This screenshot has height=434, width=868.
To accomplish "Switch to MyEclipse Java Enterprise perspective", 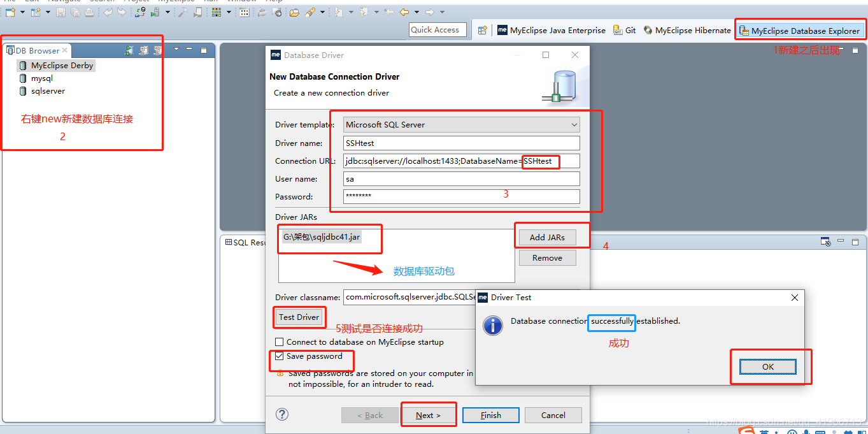I will [551, 30].
